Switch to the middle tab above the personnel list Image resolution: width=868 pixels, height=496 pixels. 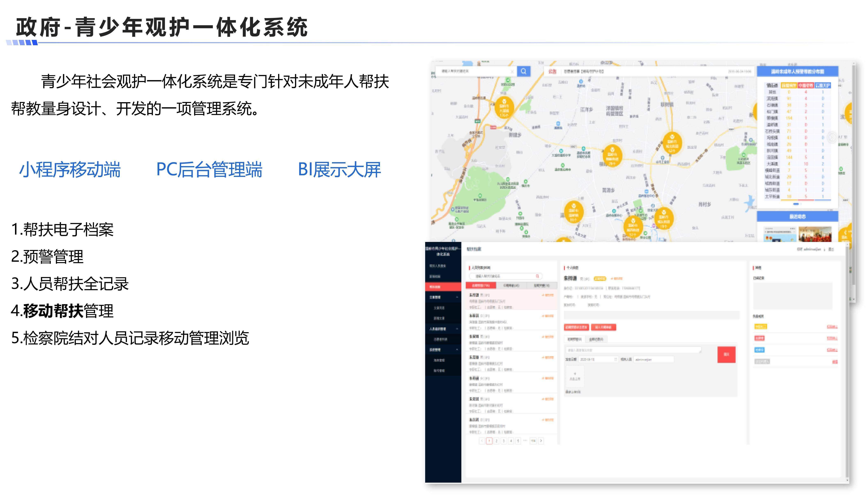511,286
